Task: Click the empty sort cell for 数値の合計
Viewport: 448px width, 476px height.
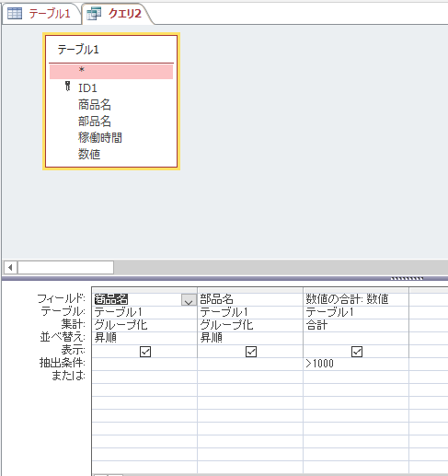Action: (x=356, y=338)
